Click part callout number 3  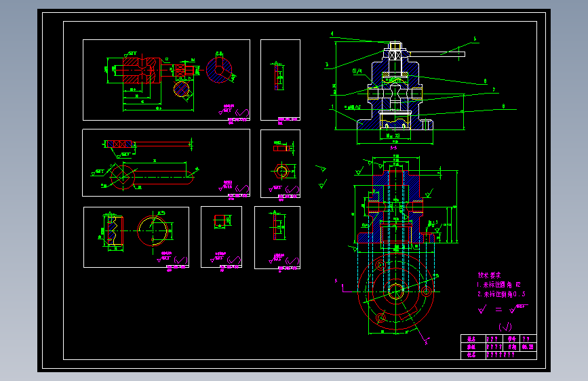coord(327,64)
